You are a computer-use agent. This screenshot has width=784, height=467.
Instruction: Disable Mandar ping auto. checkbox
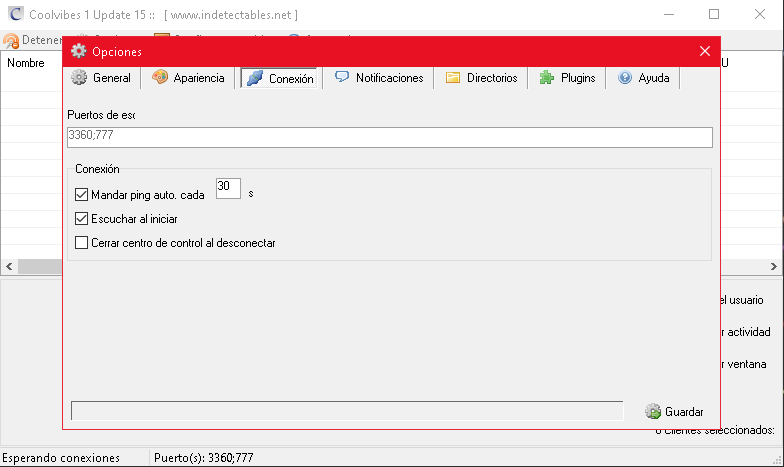(x=82, y=195)
